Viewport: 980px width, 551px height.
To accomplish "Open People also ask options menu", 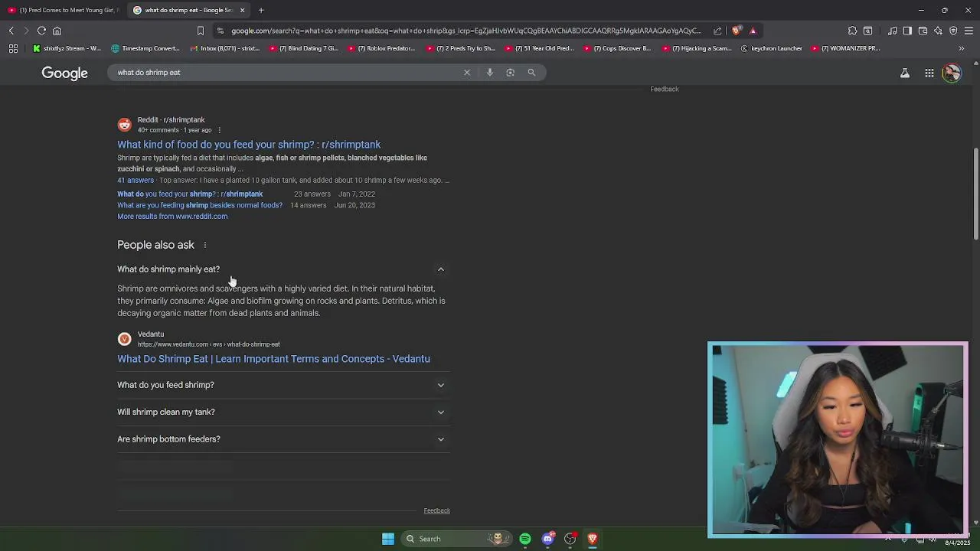I will pos(204,245).
